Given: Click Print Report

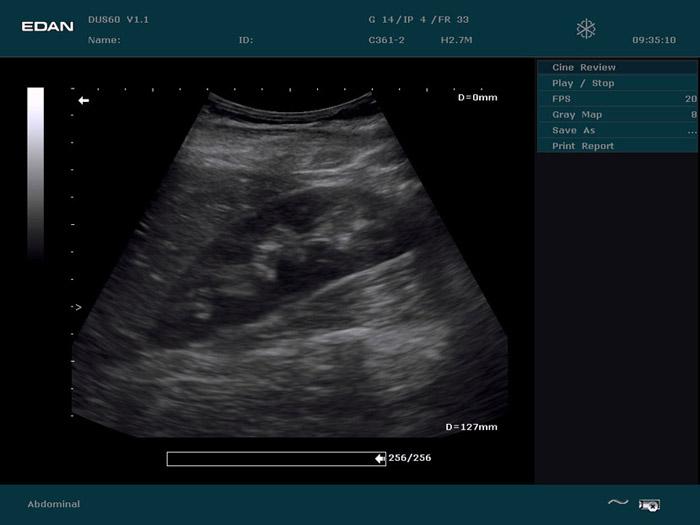Looking at the screenshot, I should pos(583,146).
